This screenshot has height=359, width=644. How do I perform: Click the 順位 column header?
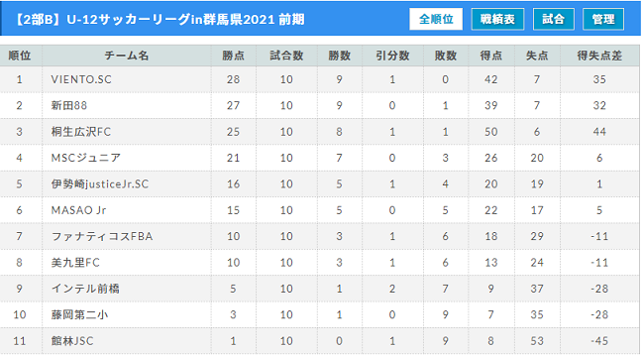tap(20, 56)
